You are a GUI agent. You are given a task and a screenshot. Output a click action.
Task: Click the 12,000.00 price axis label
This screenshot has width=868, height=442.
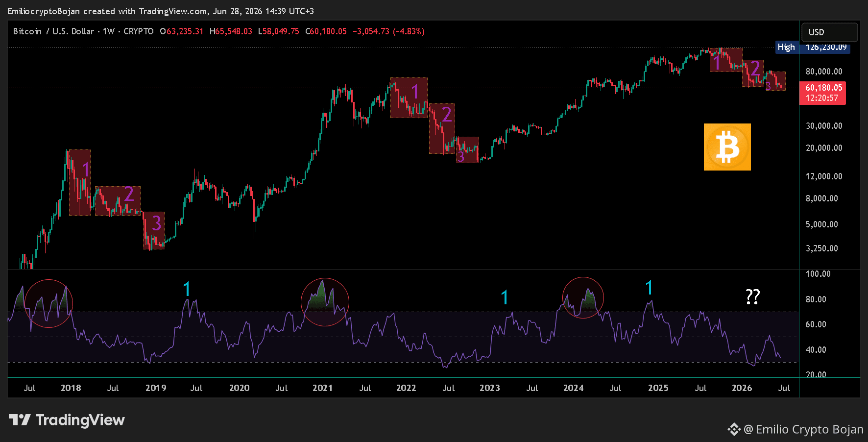tap(824, 176)
